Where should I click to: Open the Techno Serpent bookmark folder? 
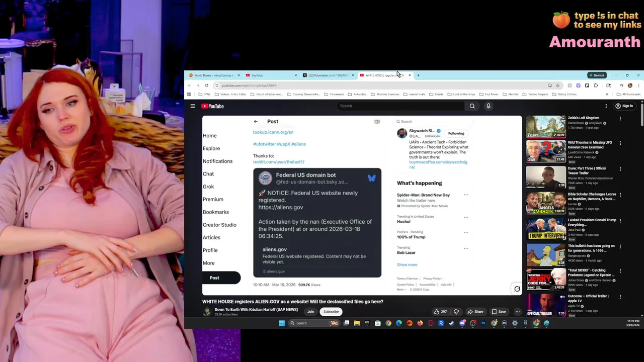534,94
